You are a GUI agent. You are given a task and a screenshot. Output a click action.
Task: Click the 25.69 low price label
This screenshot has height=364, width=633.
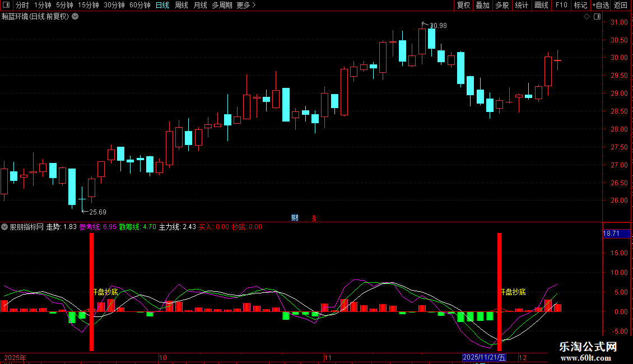click(97, 212)
